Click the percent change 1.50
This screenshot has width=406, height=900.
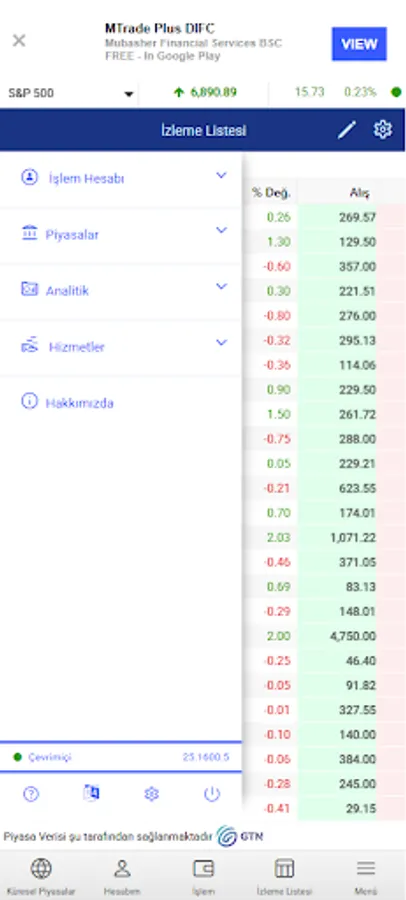coord(279,414)
